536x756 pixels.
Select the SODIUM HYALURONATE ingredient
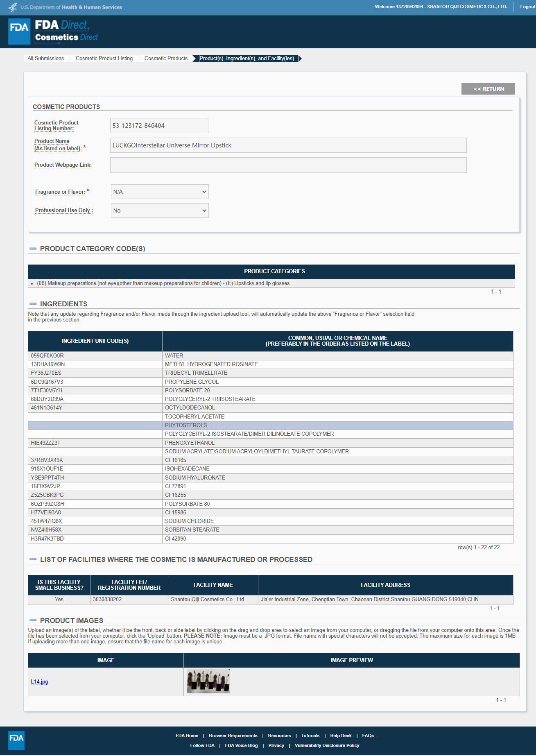[x=270, y=478]
